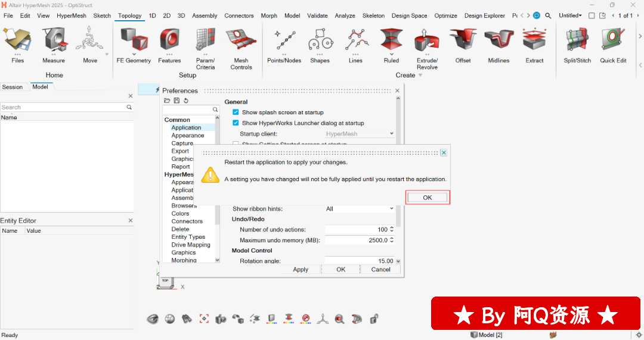Screen dimensions: 644x340
Task: Select Appearance under Common preferences
Action: (188, 135)
